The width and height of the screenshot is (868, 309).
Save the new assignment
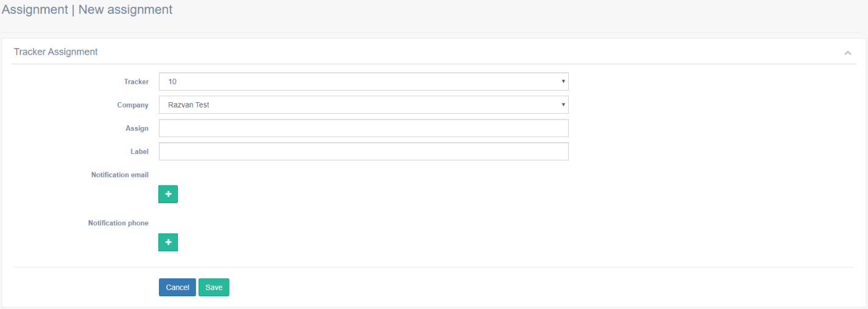point(214,287)
